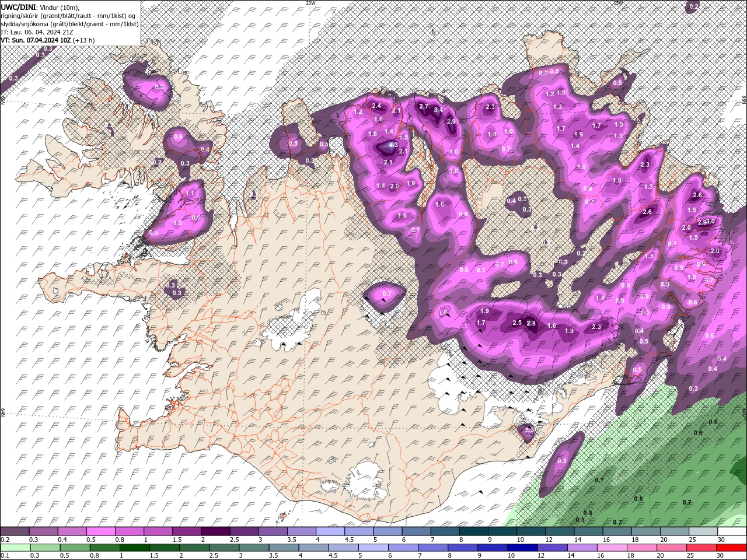Pick the bright pink 0.5 snow legend swatch

pos(100,531)
